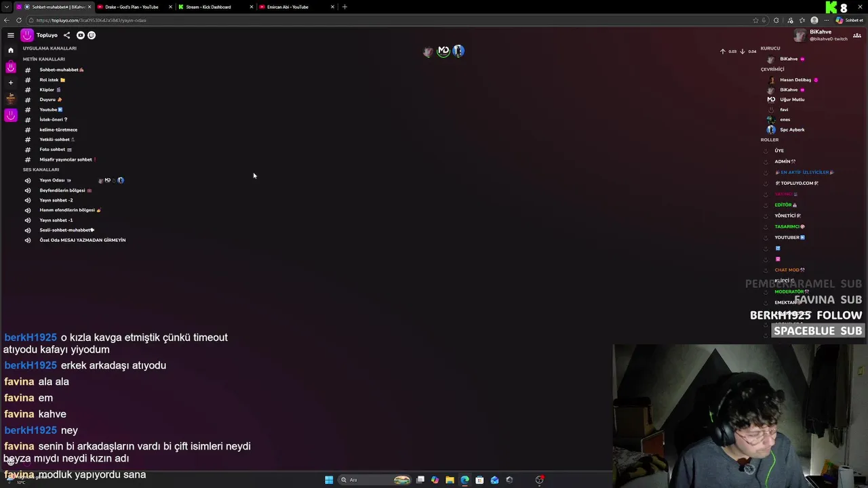The height and width of the screenshot is (488, 868).
Task: Join Yayın sohbet -1 voice channel
Action: (56, 220)
